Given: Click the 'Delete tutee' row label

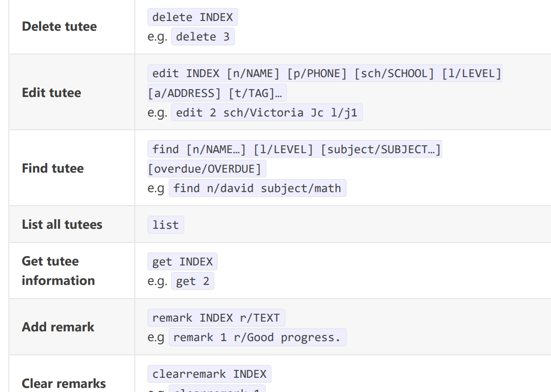Looking at the screenshot, I should [x=59, y=27].
